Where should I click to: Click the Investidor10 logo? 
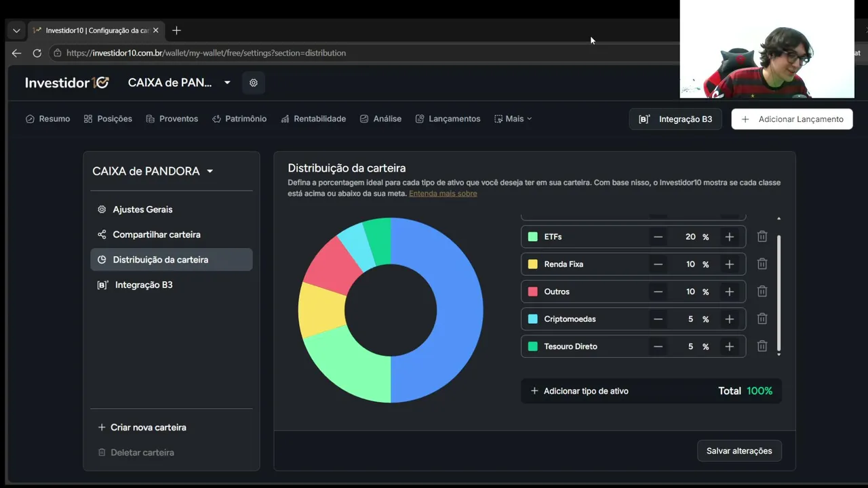point(66,83)
